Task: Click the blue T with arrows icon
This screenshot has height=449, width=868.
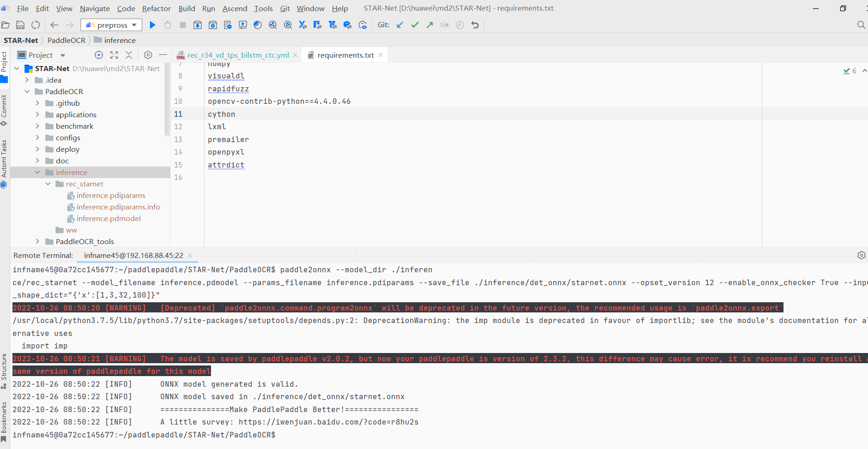Action: pos(333,25)
